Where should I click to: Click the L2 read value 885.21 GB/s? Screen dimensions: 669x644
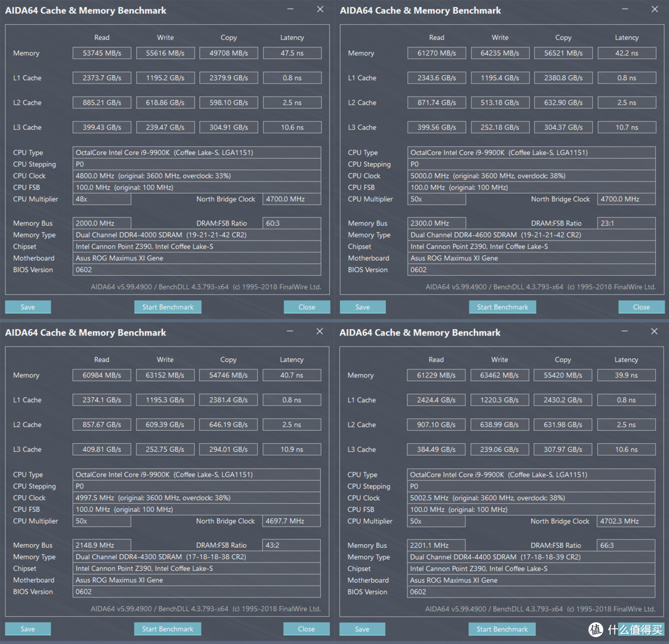(102, 103)
